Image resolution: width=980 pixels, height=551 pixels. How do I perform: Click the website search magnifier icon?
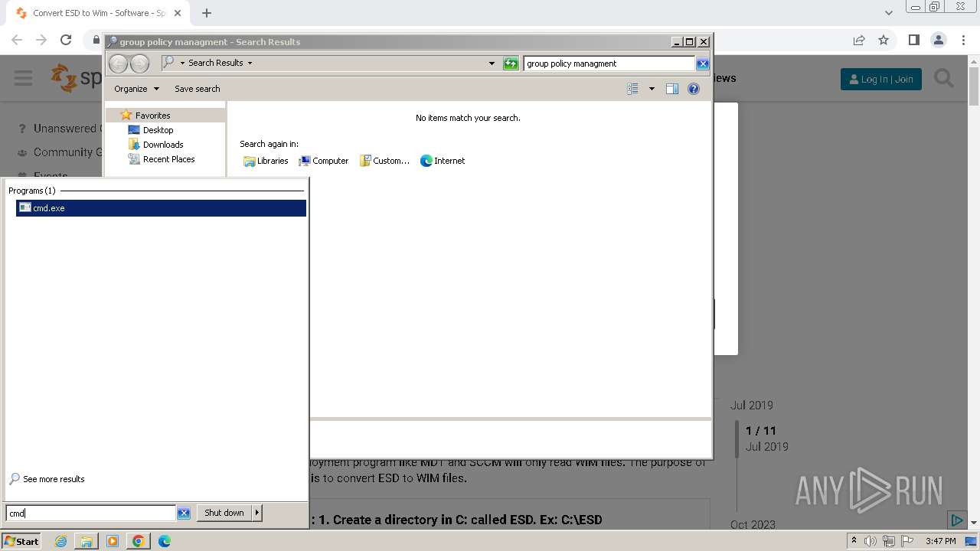pos(944,78)
